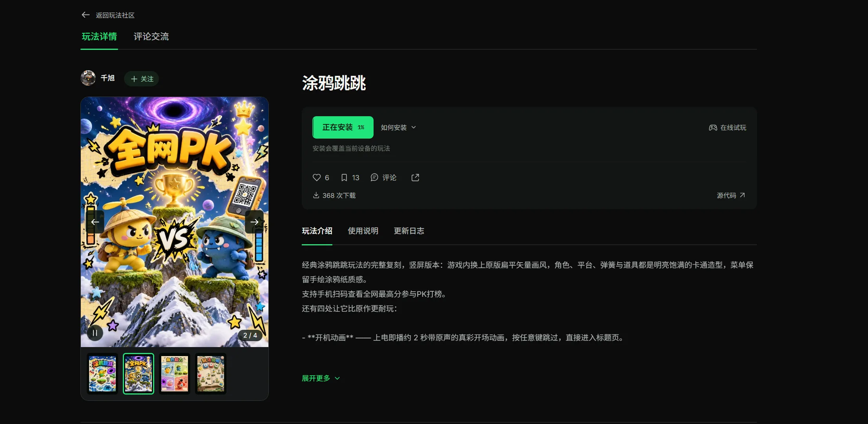Viewport: 868px width, 424px height.
Task: Go to previous carousel image
Action: coord(95,222)
